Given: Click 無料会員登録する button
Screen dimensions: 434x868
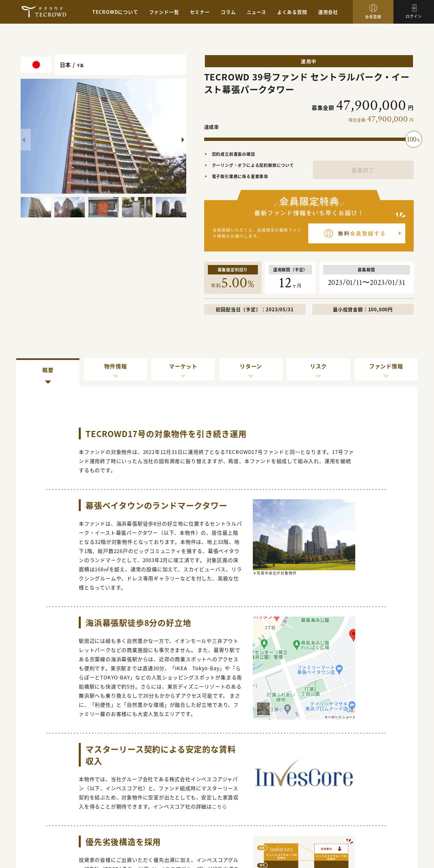Looking at the screenshot, I should 357,233.
